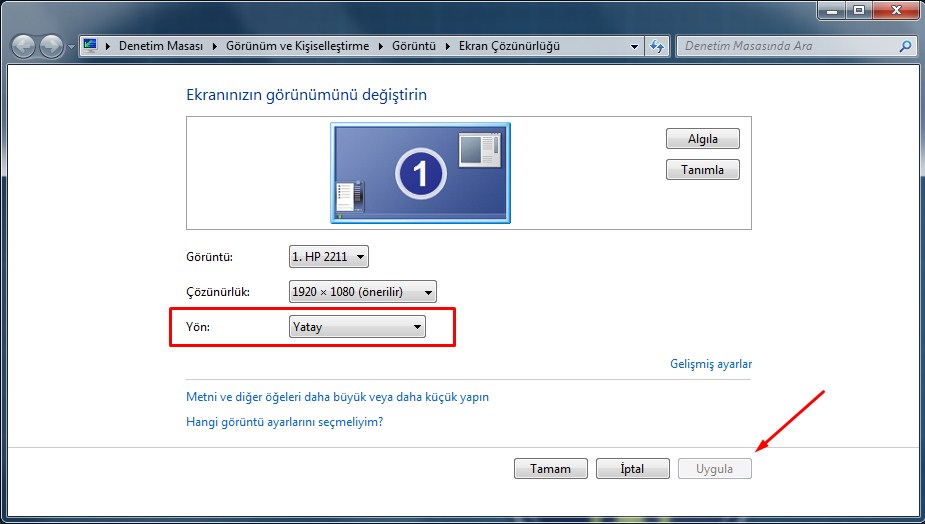This screenshot has width=925, height=524.
Task: Open the Gelişmiş ayarlar link
Action: click(710, 364)
